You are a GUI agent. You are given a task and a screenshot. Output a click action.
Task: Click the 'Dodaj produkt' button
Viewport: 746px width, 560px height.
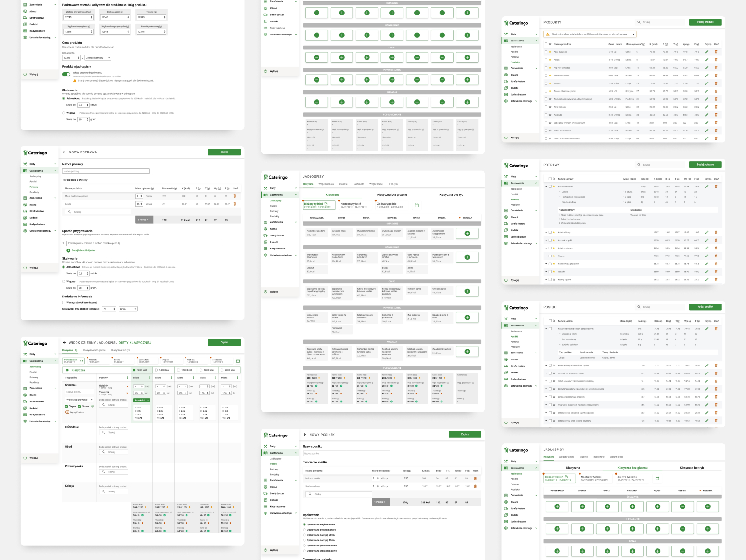(705, 22)
